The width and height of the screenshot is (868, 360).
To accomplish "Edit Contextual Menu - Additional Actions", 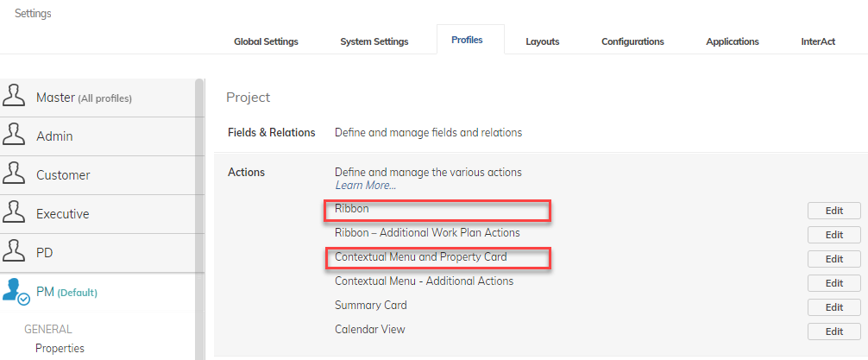I will [x=833, y=283].
